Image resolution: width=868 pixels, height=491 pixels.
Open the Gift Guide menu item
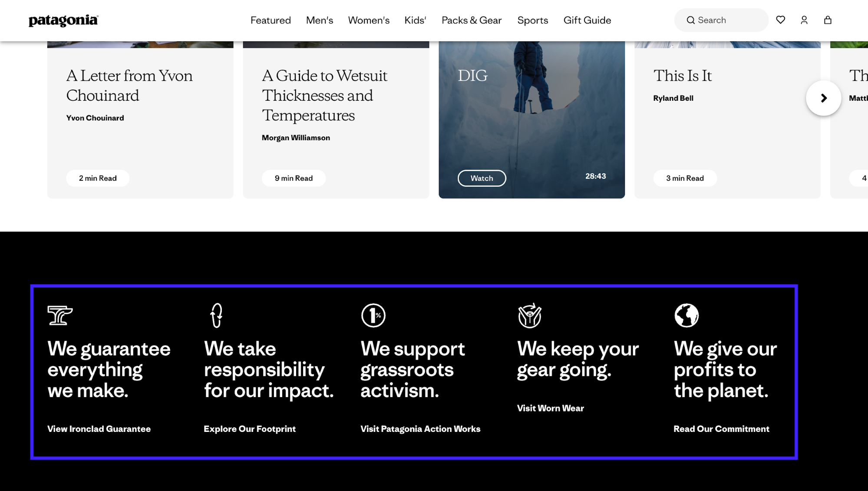[x=587, y=20]
